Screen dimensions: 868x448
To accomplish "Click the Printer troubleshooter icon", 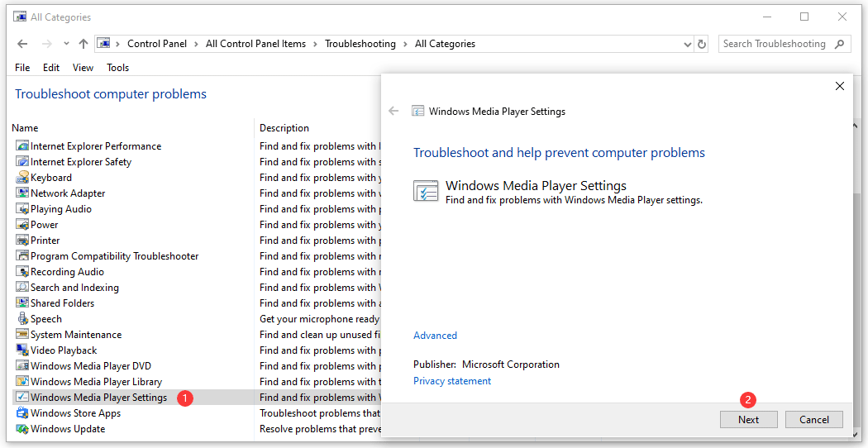I will pyautogui.click(x=22, y=241).
